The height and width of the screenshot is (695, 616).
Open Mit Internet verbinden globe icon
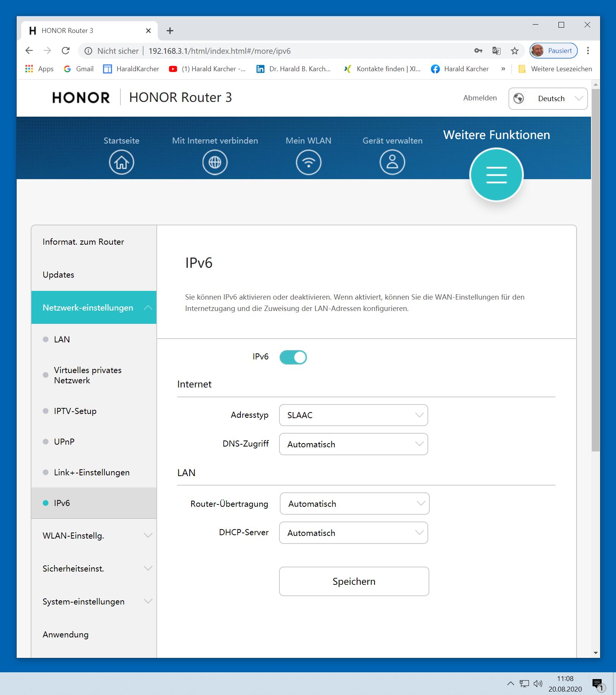215,162
